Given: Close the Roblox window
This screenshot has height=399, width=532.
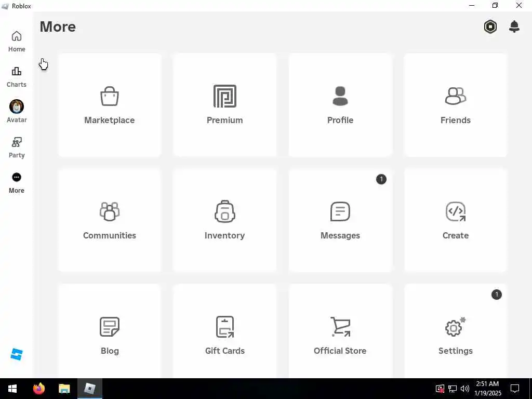Looking at the screenshot, I should [519, 5].
